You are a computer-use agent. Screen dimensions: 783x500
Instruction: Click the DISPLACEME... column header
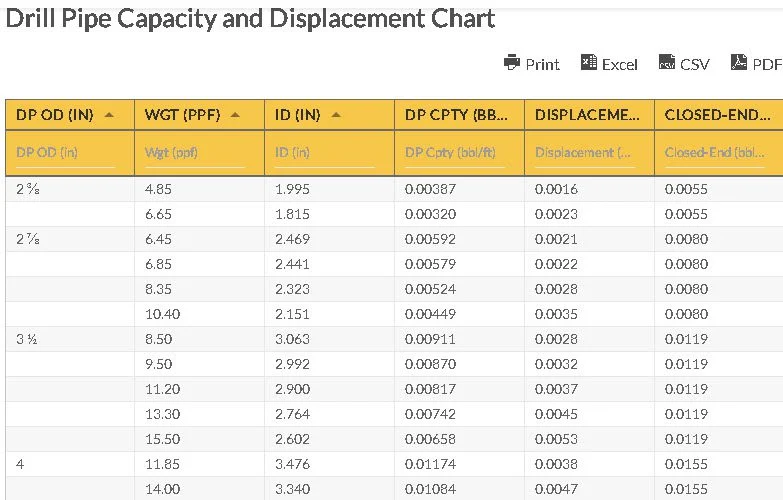click(x=589, y=115)
